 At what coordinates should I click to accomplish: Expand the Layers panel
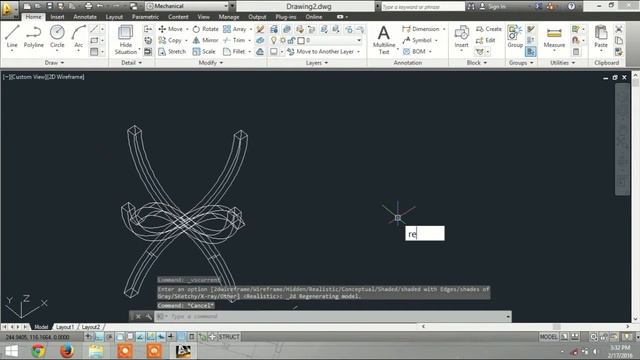pyautogui.click(x=317, y=63)
